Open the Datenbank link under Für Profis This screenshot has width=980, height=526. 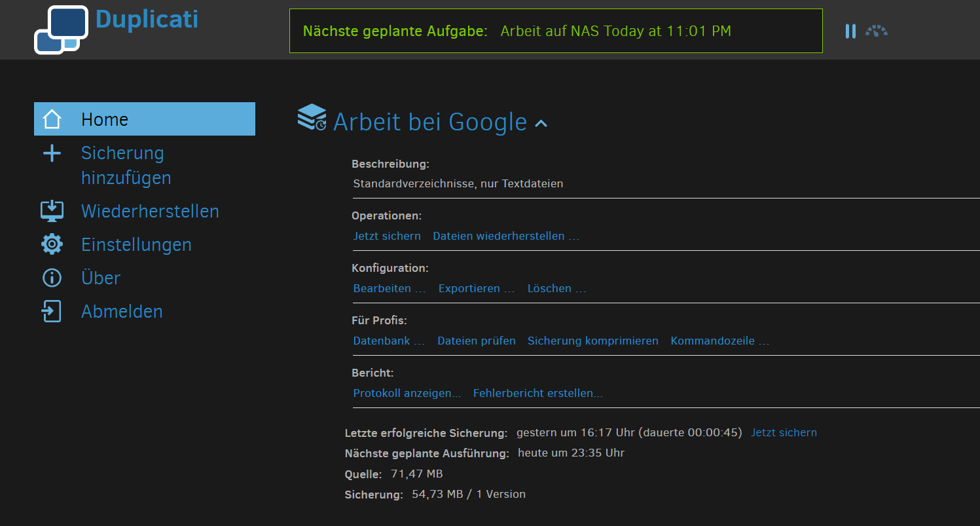389,341
